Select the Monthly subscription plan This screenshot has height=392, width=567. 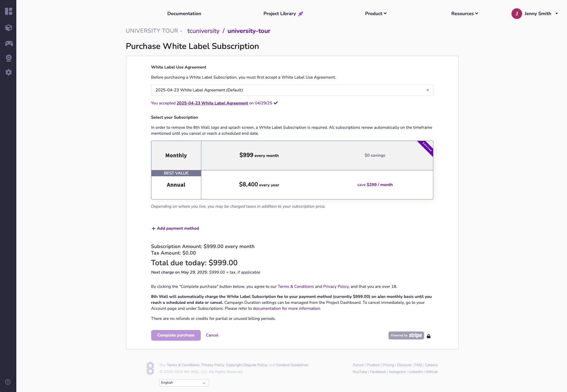[x=292, y=155]
